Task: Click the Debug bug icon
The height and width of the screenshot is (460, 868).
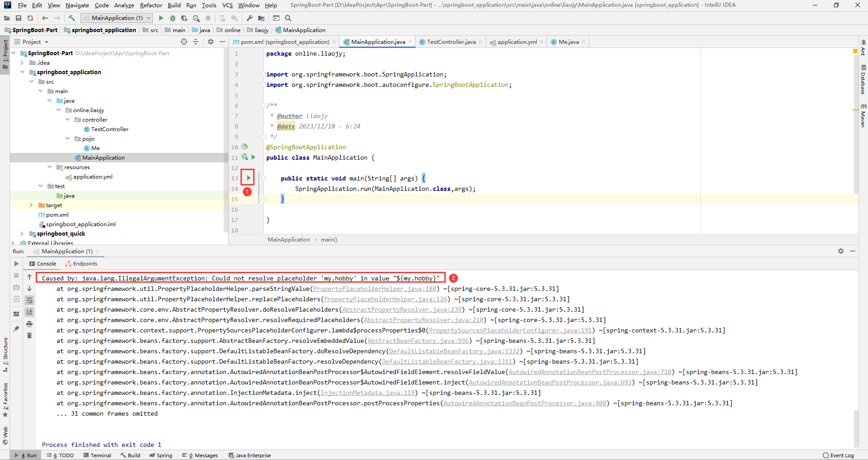Action: click(x=172, y=18)
